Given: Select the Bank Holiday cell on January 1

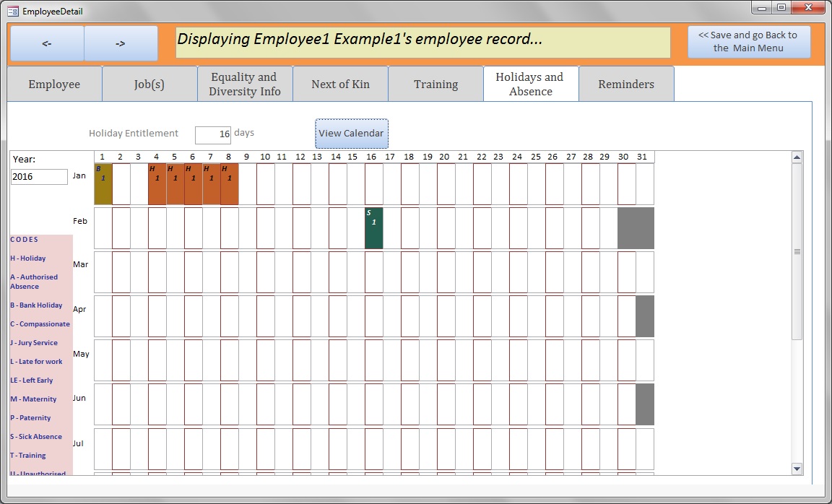Looking at the screenshot, I should coord(103,184).
